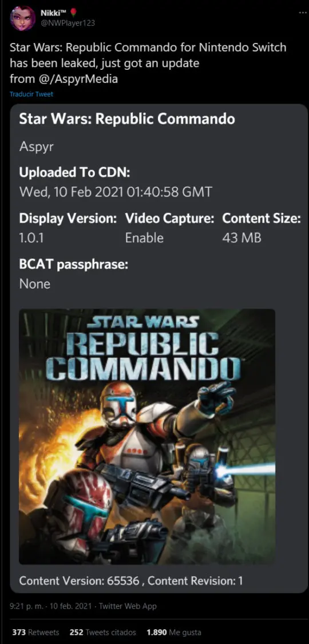
Task: Click the Display Version 1.0.1 value
Action: pyautogui.click(x=31, y=238)
